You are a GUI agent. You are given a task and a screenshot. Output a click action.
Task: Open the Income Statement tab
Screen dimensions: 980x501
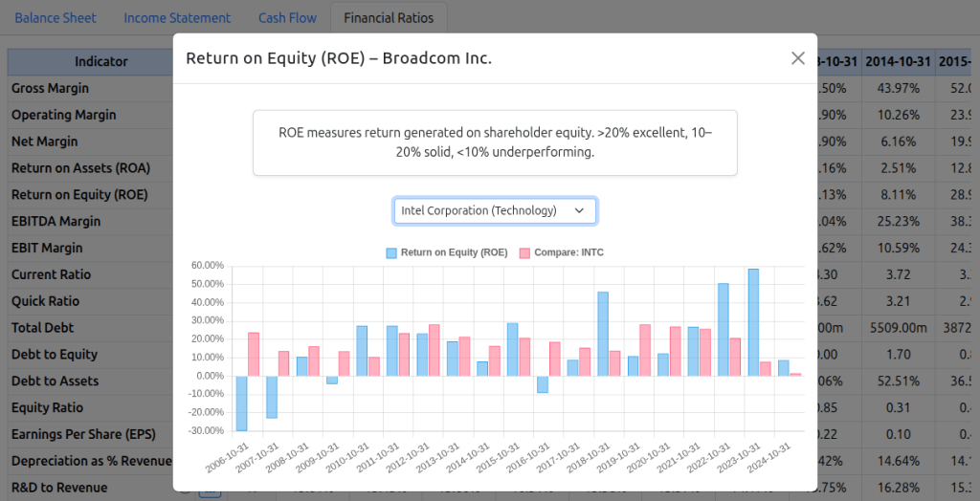[177, 18]
